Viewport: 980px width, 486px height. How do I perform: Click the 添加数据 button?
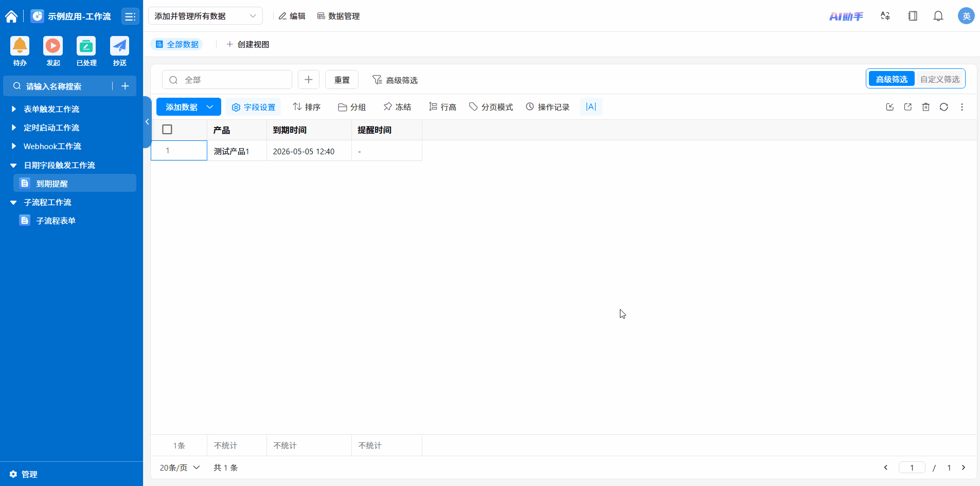coord(181,107)
